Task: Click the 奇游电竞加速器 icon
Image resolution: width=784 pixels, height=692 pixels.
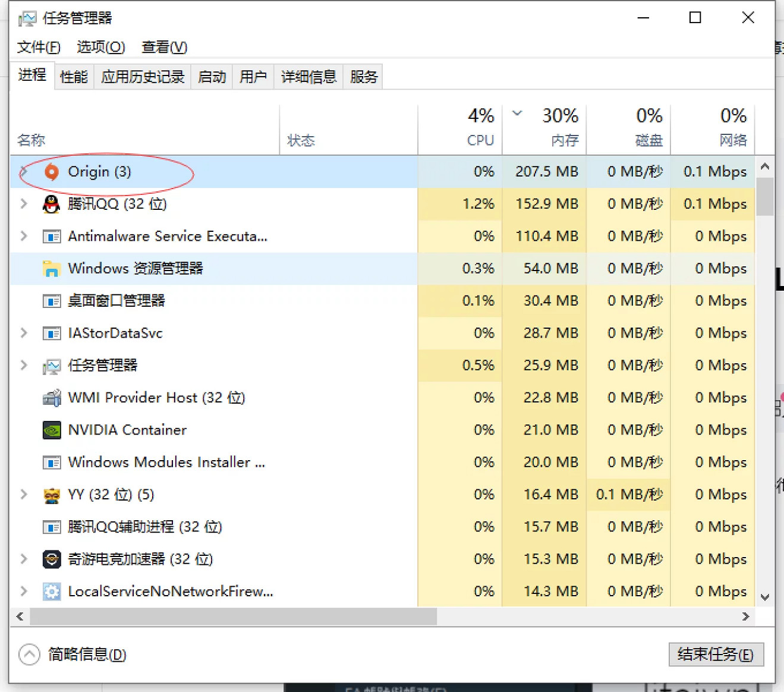Action: (x=52, y=559)
